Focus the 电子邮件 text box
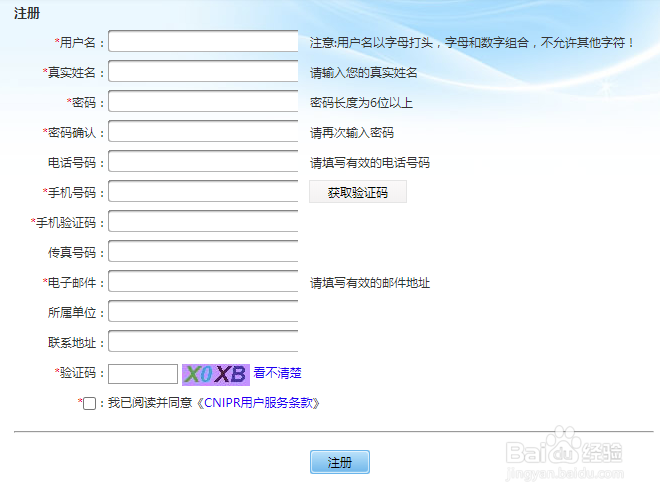Viewport: 660px width, 496px height. click(203, 282)
